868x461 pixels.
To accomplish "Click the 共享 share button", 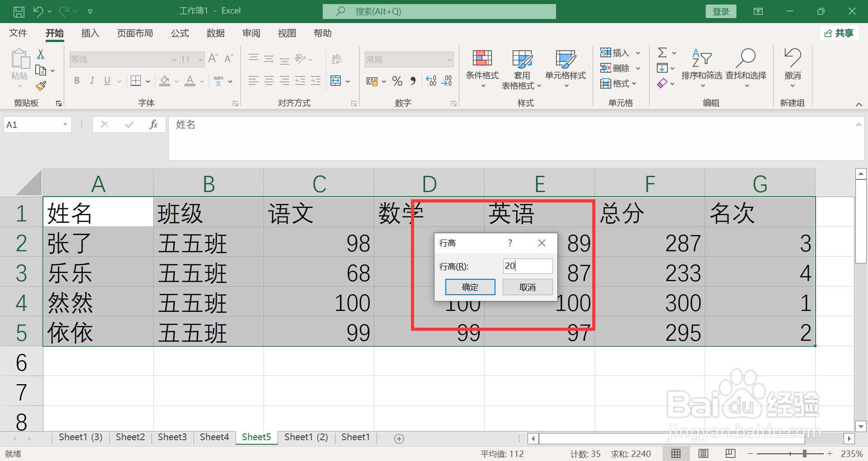I will pyautogui.click(x=839, y=33).
